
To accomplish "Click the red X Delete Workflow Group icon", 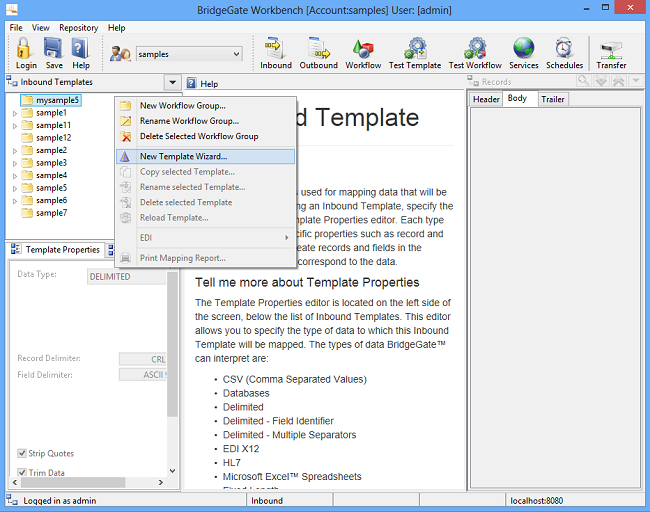I will click(x=126, y=136).
